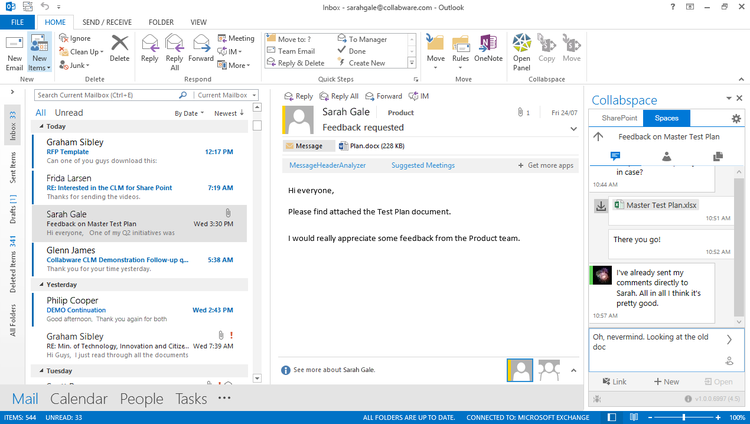Open the Current Mailbox search scope dropdown
This screenshot has width=750, height=424.
tap(227, 95)
